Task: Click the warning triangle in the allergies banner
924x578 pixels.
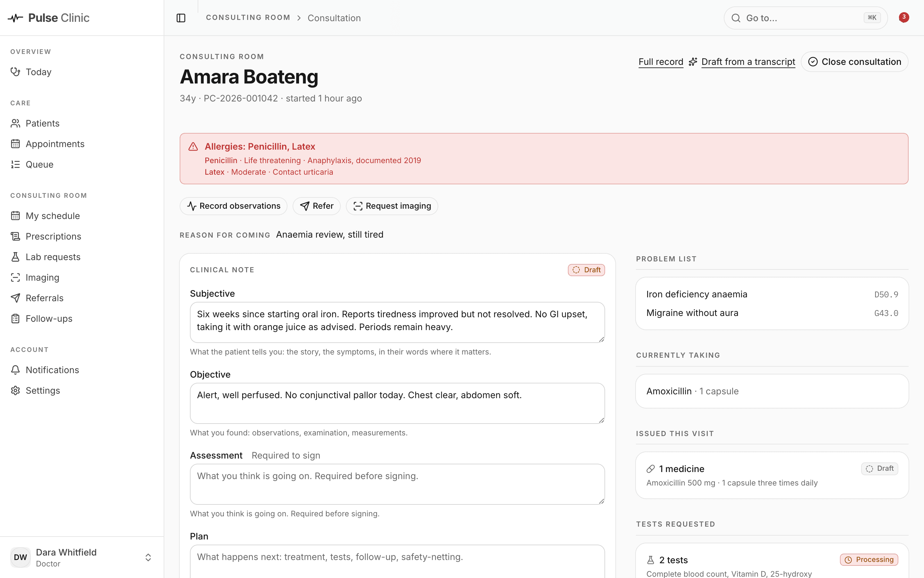Action: [x=193, y=147]
